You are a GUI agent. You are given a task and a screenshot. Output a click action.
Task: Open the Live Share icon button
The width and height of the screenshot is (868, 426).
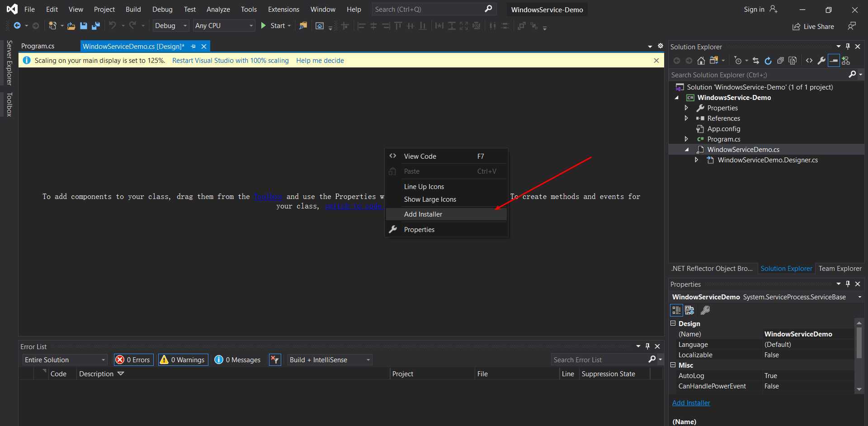click(813, 27)
